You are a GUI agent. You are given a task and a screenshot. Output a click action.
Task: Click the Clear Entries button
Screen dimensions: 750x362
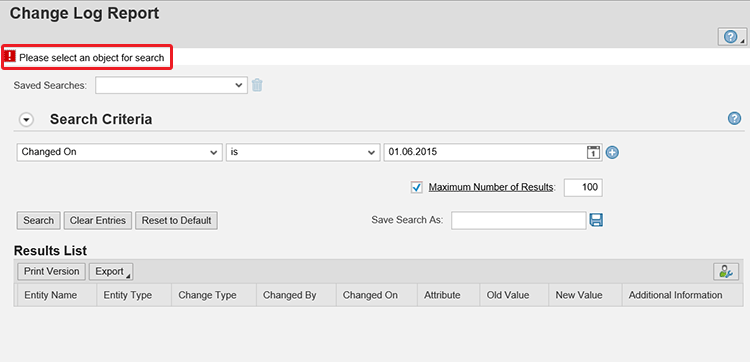click(98, 220)
